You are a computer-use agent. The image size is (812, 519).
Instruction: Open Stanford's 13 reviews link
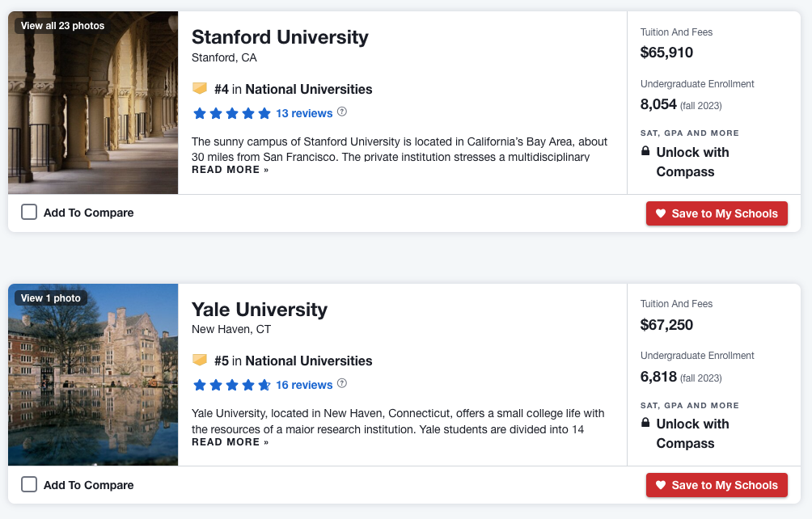pyautogui.click(x=304, y=113)
